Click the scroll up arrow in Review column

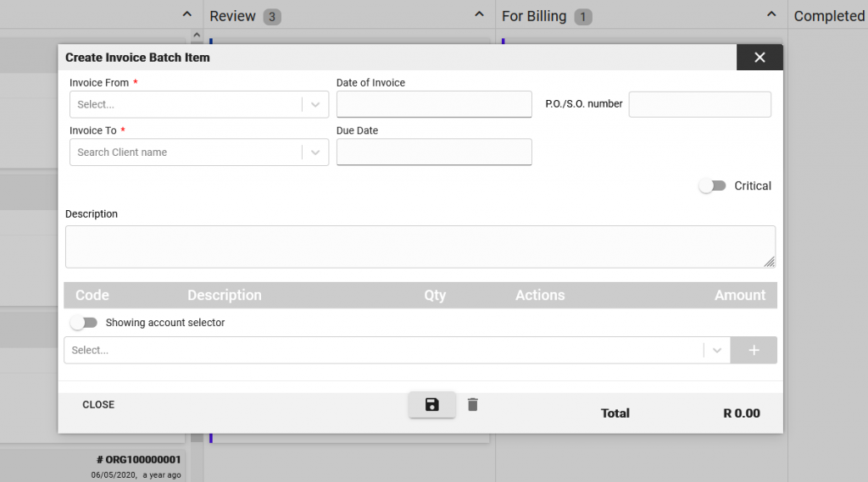197,36
